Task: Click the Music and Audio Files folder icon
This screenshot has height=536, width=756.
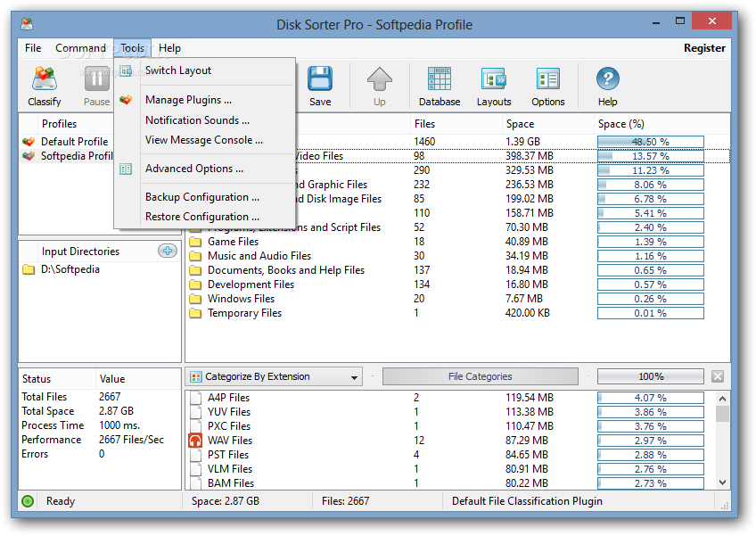Action: click(195, 256)
